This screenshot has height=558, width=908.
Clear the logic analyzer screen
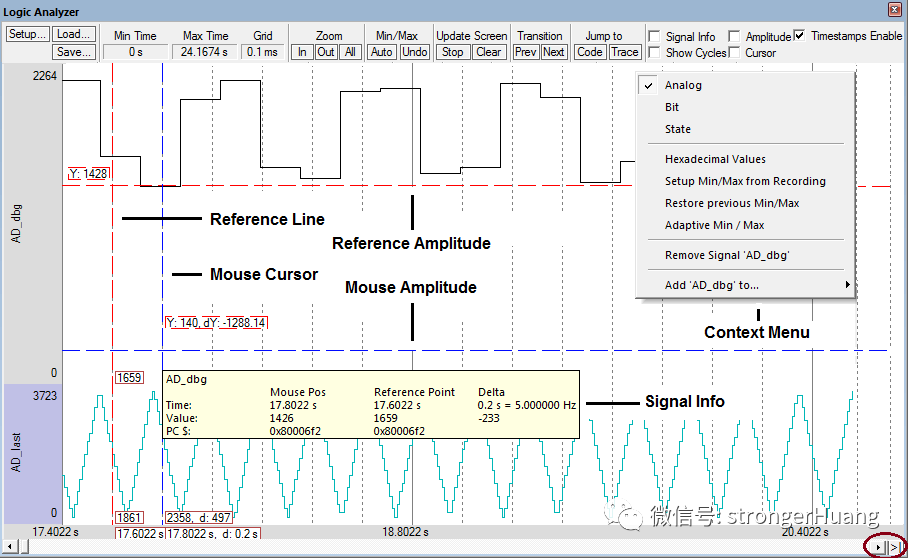pos(488,52)
